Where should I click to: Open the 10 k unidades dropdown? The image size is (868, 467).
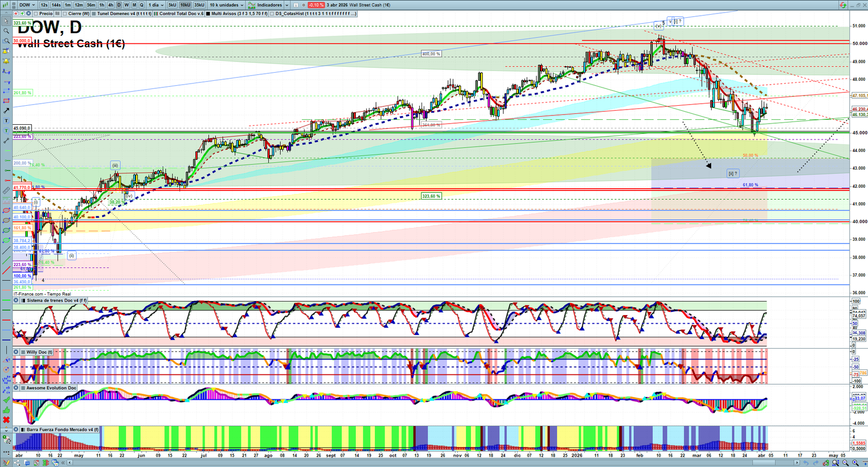point(226,5)
